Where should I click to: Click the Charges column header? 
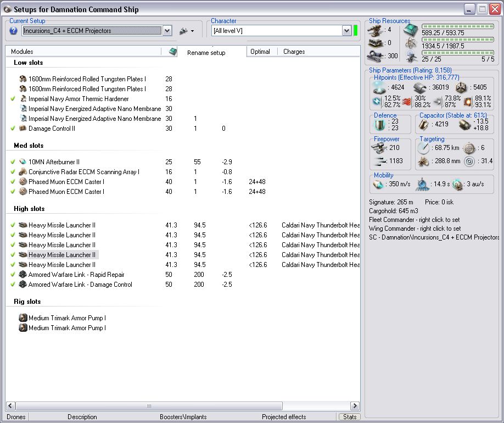(294, 52)
